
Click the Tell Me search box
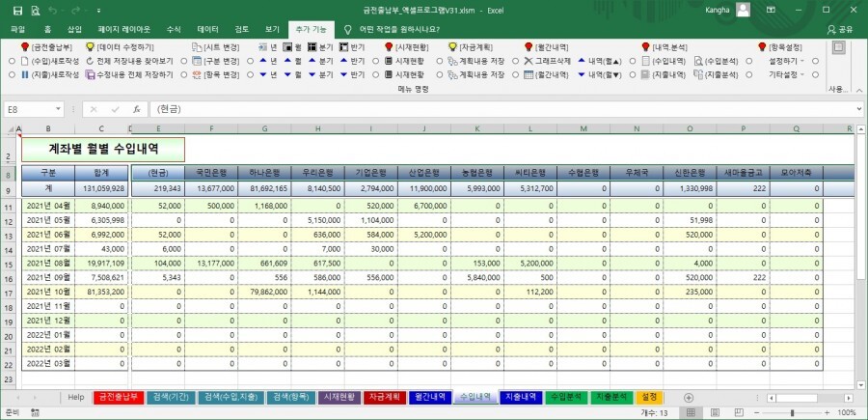pyautogui.click(x=392, y=29)
